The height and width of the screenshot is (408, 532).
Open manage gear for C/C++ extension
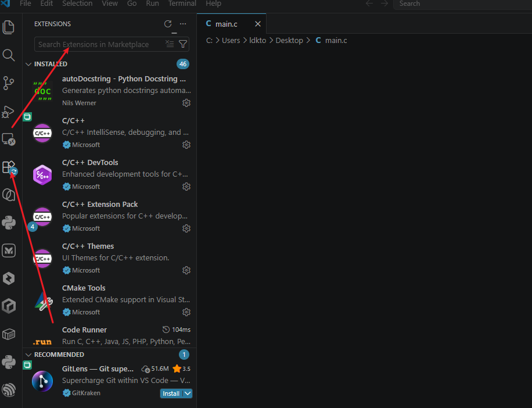[186, 145]
